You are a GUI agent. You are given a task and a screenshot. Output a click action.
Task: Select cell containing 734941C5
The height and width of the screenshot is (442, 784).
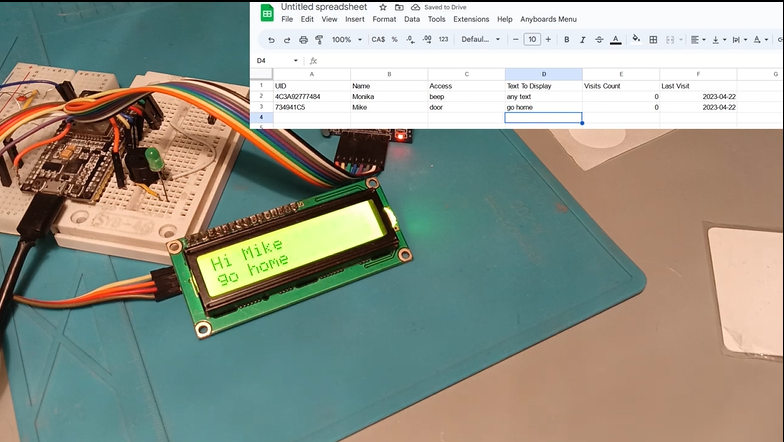coord(312,107)
